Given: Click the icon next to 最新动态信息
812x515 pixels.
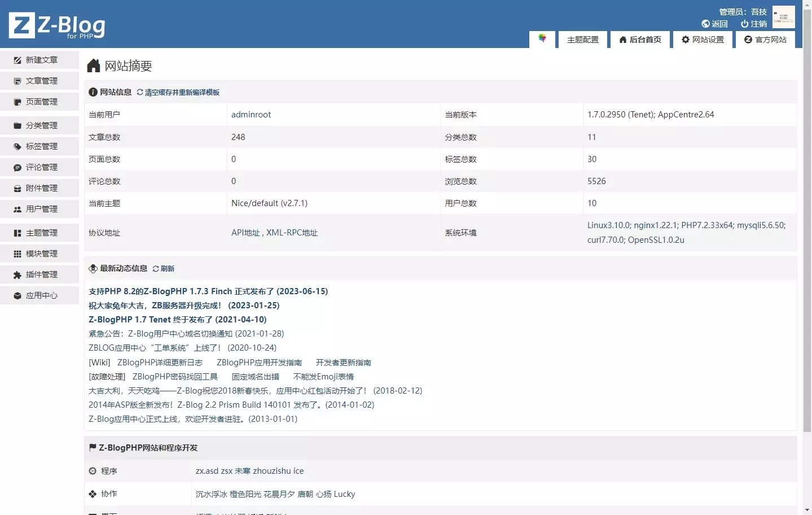Looking at the screenshot, I should [93, 268].
